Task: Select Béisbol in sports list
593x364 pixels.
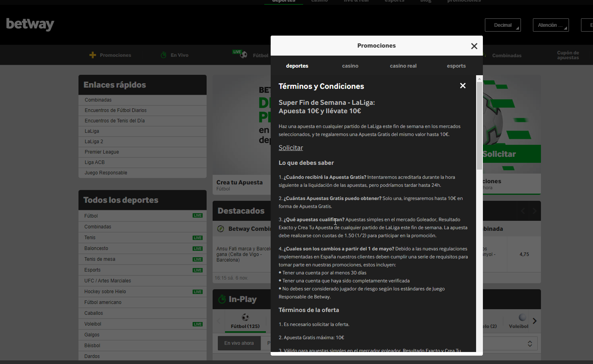Action: click(x=143, y=346)
